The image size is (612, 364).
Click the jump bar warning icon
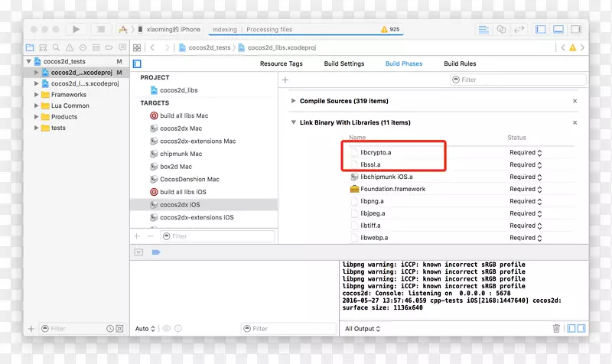572,47
